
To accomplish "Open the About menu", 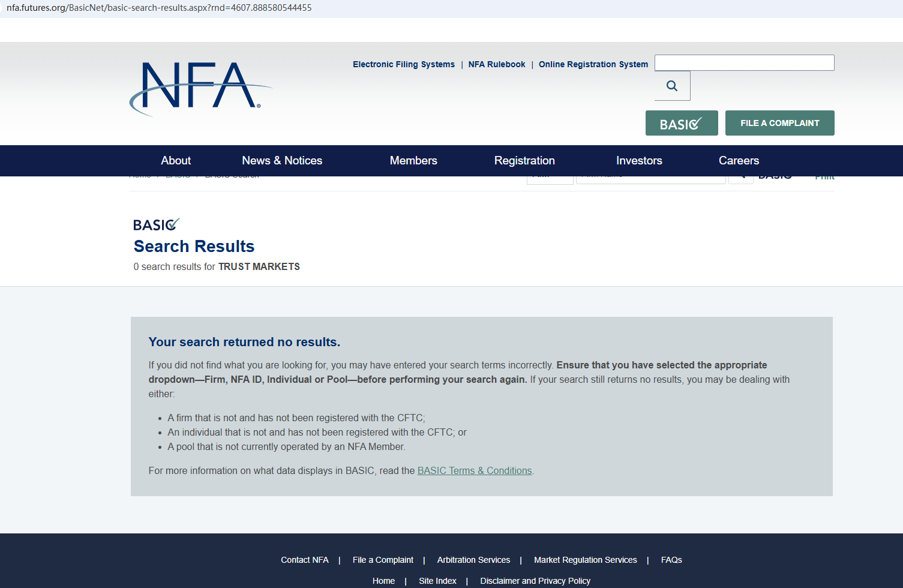I will (176, 161).
